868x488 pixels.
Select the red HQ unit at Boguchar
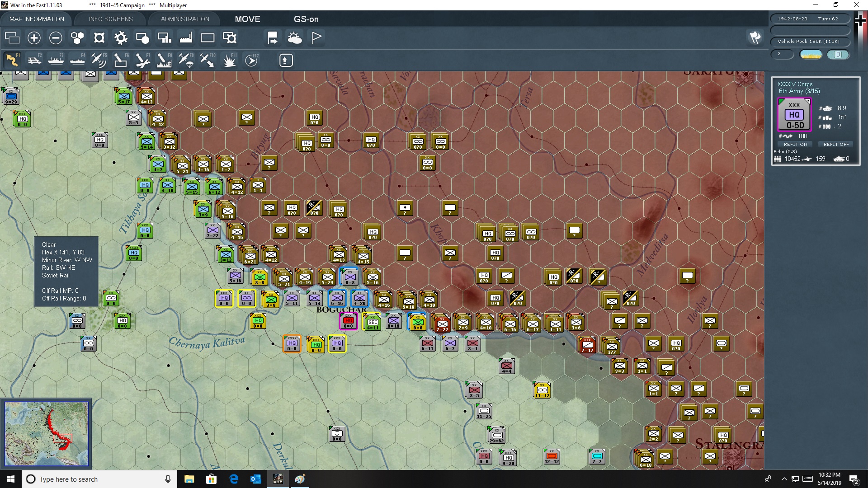pyautogui.click(x=348, y=321)
